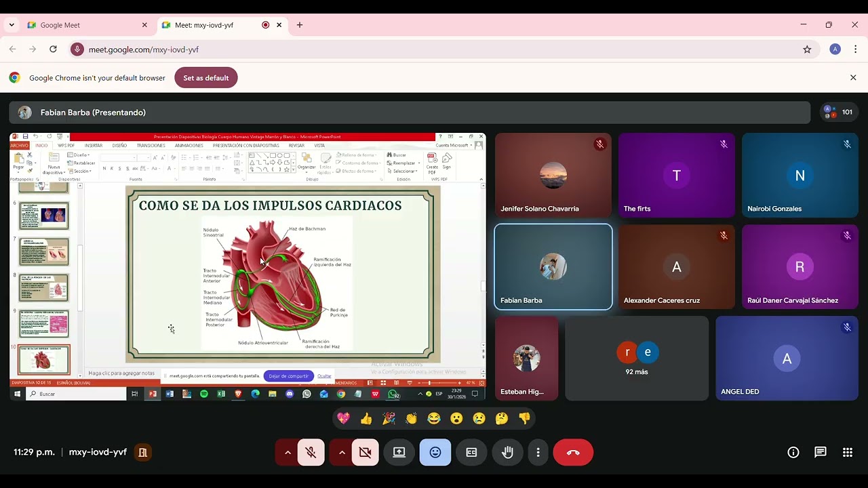Open REVISAR tab in shared PowerPoint
This screenshot has width=868, height=488.
pyautogui.click(x=296, y=145)
